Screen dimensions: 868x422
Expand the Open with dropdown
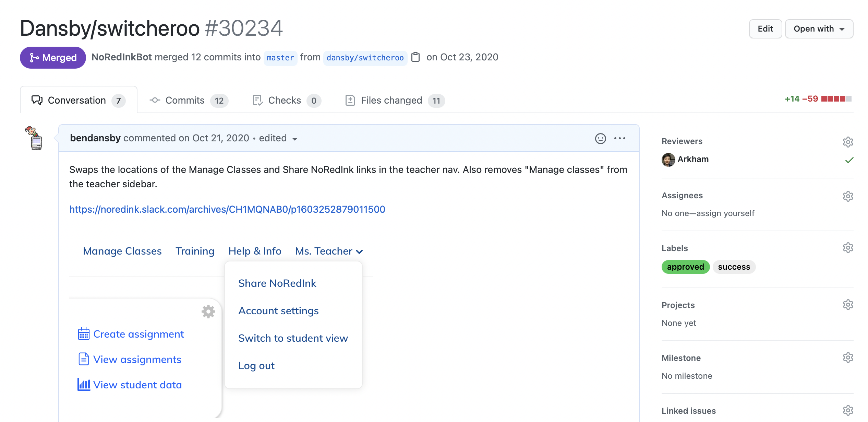click(x=819, y=29)
